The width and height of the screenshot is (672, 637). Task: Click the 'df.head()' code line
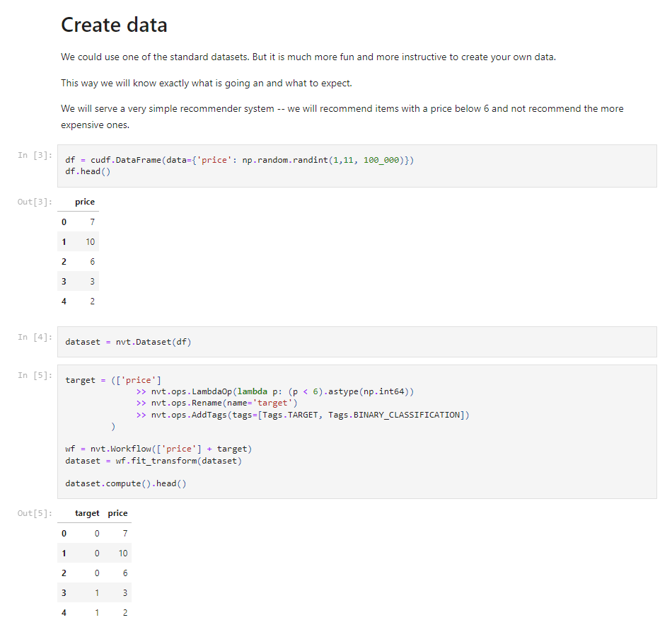coord(88,171)
